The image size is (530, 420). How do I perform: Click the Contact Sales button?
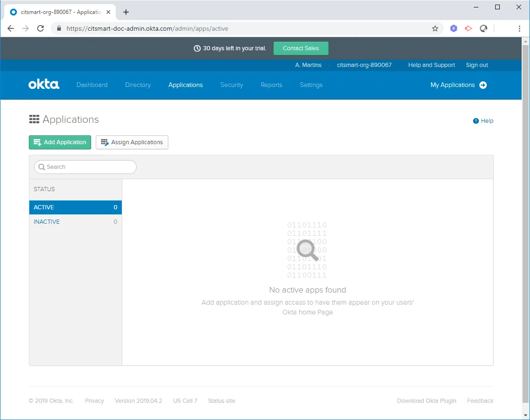click(301, 48)
